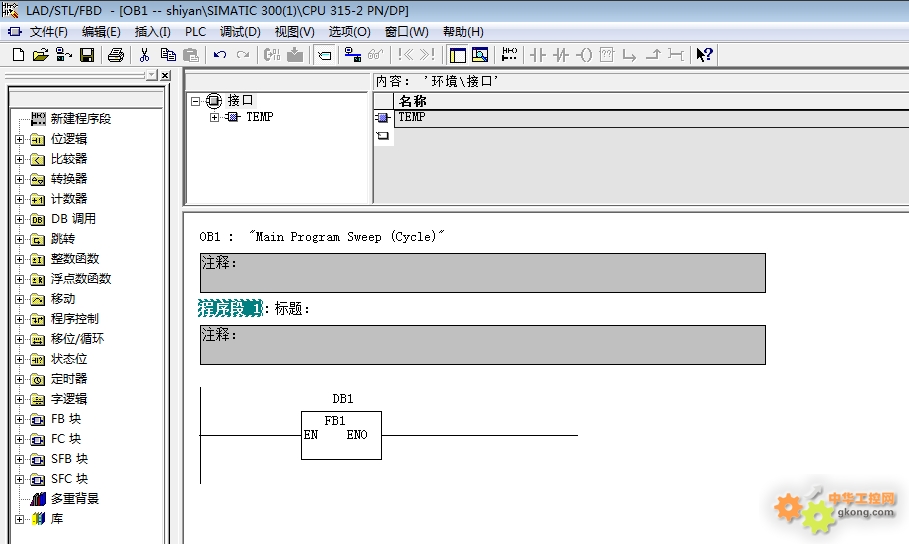Viewport: 909px width, 544px height.
Task: Click the network 1 comment field
Action: coord(482,345)
